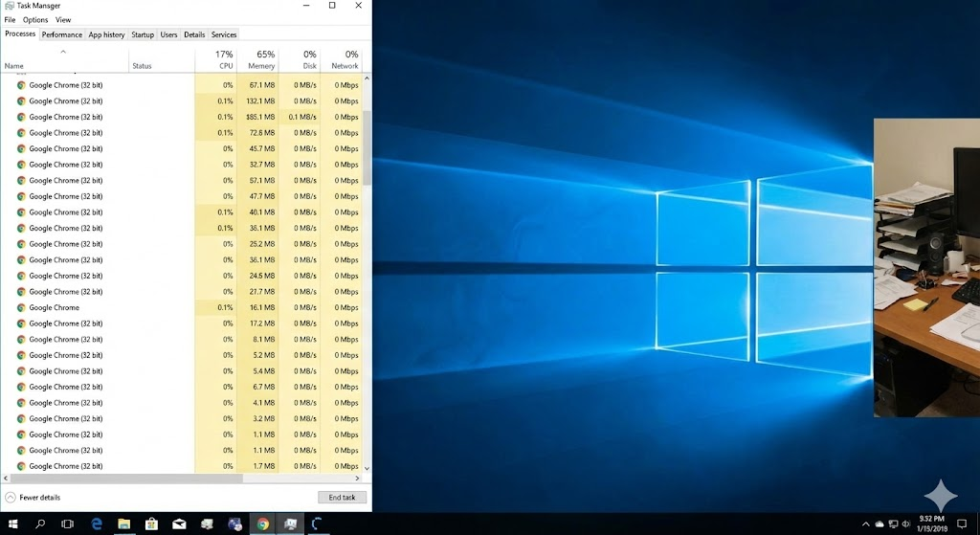Screen dimensions: 980x535
Task: Click the 17.2 MB memory value
Action: [x=262, y=323]
